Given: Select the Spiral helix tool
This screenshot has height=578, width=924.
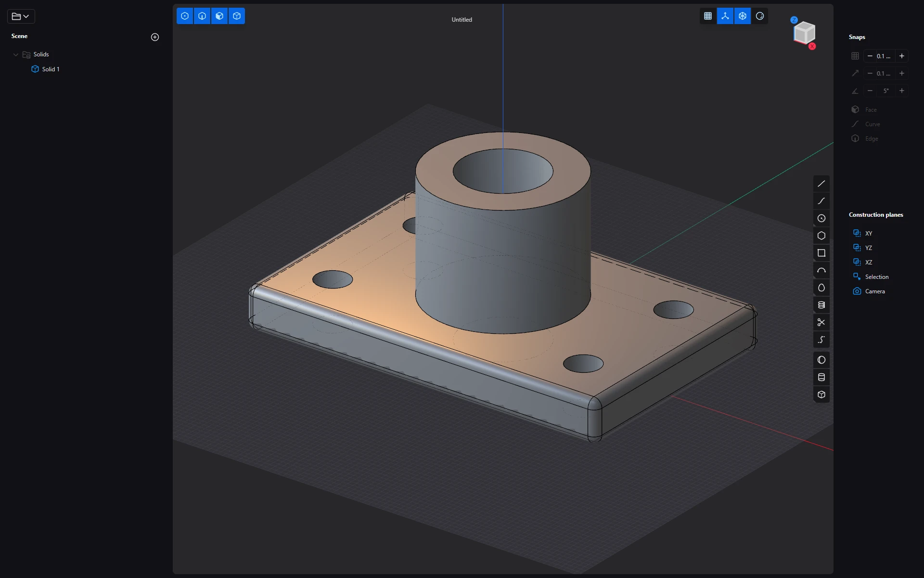Looking at the screenshot, I should pyautogui.click(x=821, y=305).
